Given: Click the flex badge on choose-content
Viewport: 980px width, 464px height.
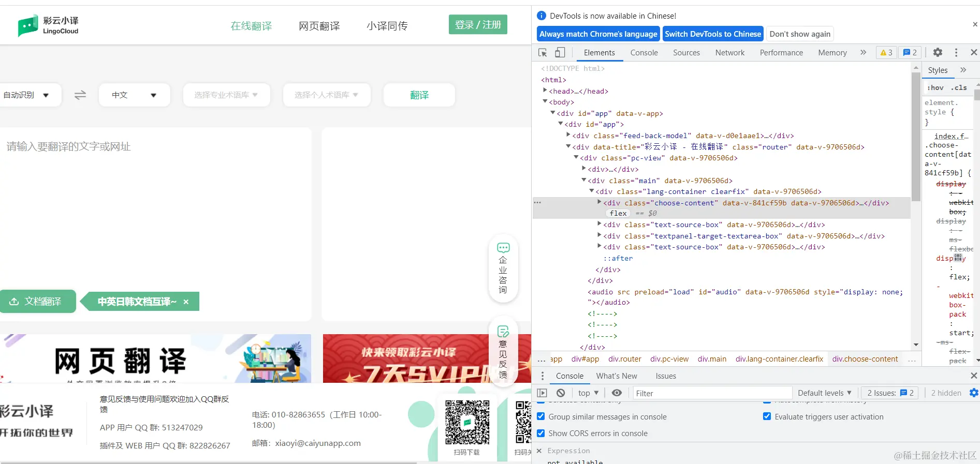Looking at the screenshot, I should pyautogui.click(x=618, y=213).
